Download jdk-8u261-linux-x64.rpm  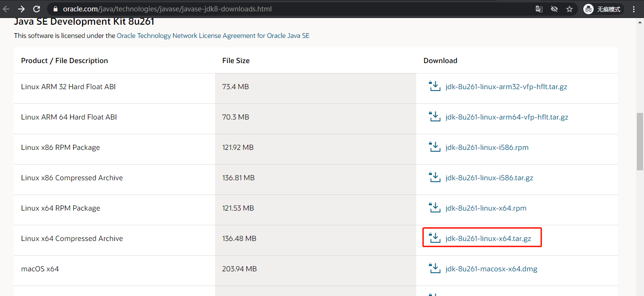pos(486,208)
